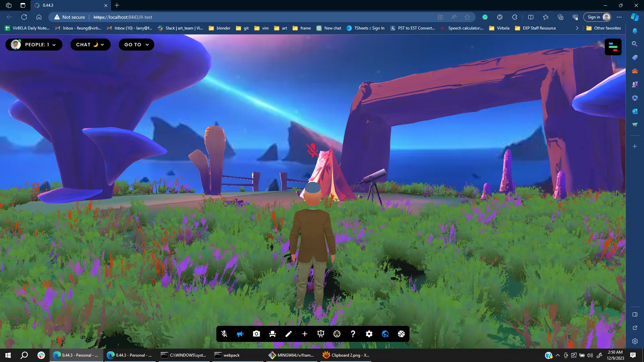Unmute the microphone in the bottom toolbar

coord(224,334)
